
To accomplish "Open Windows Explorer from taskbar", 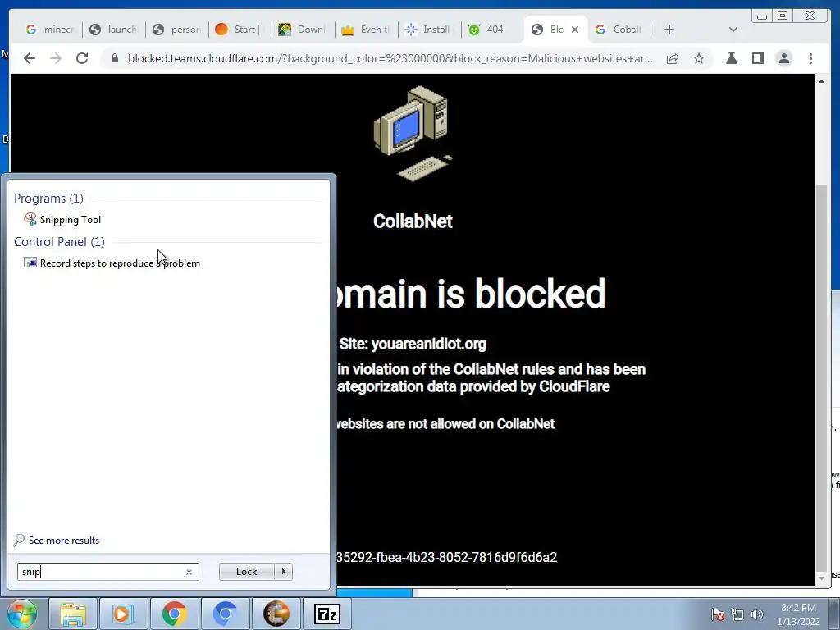I will coord(73,614).
